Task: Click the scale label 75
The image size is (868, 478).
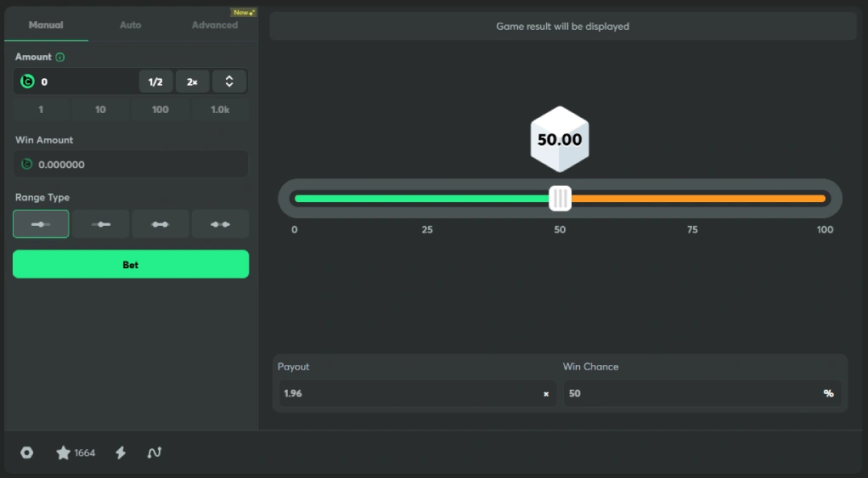Action: (x=692, y=229)
